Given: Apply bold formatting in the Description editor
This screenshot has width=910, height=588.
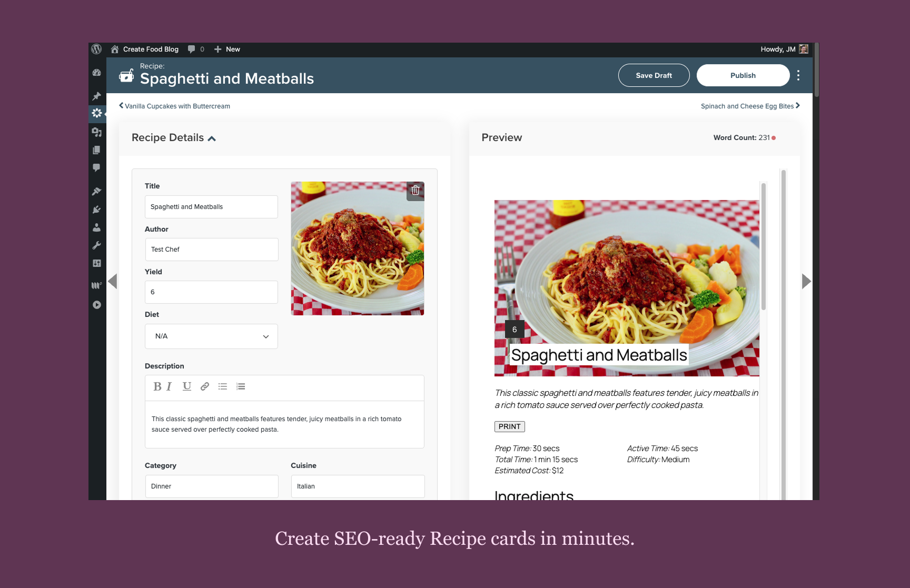Looking at the screenshot, I should [x=157, y=386].
